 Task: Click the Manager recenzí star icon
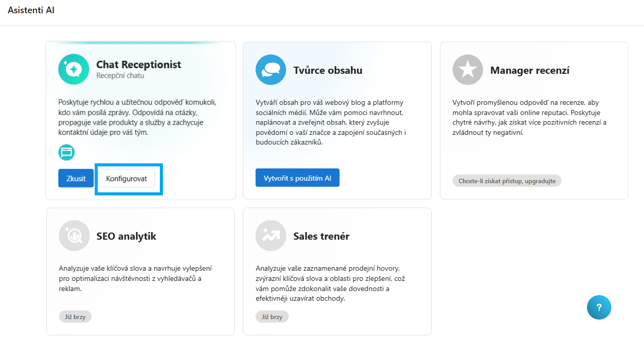pyautogui.click(x=468, y=70)
